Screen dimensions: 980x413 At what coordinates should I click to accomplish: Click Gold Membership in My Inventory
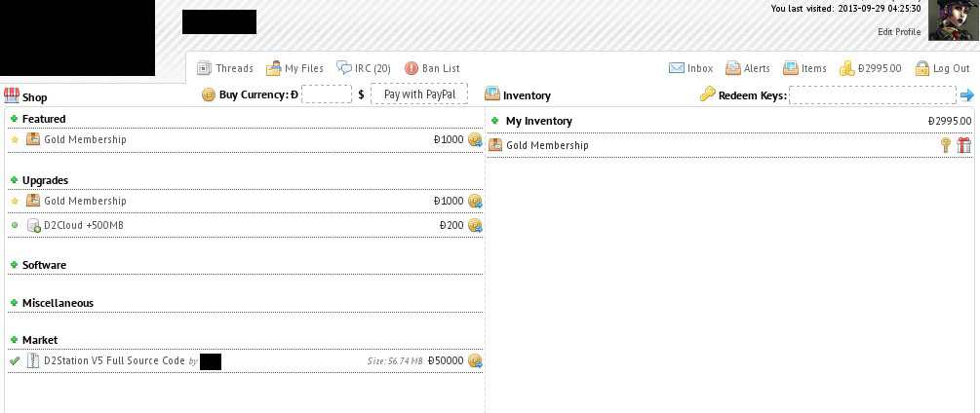[547, 145]
